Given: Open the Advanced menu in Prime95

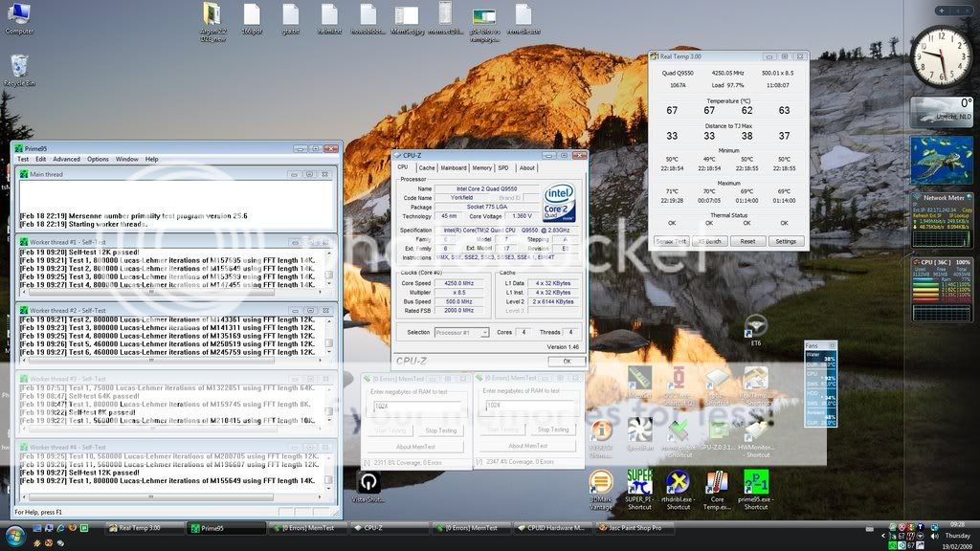Looking at the screenshot, I should click(x=66, y=160).
